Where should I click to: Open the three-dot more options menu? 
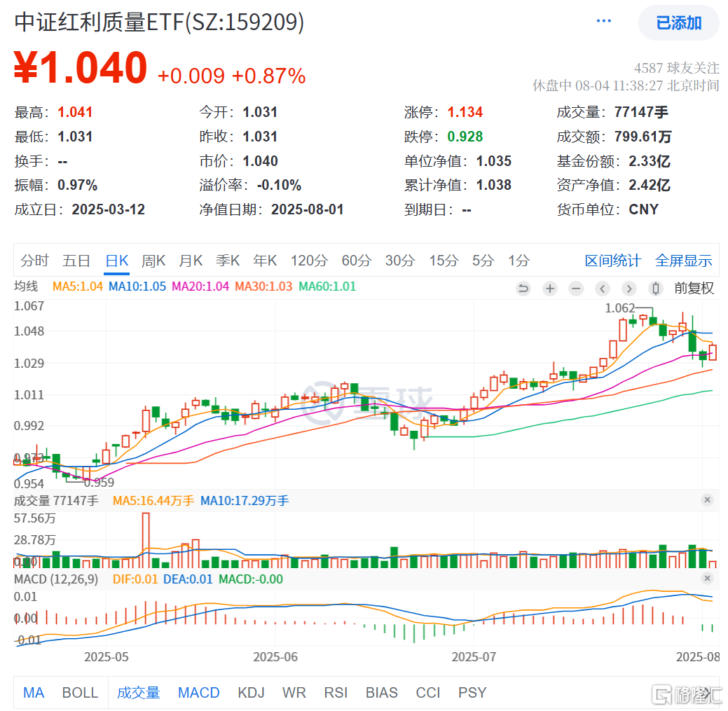pos(603,21)
